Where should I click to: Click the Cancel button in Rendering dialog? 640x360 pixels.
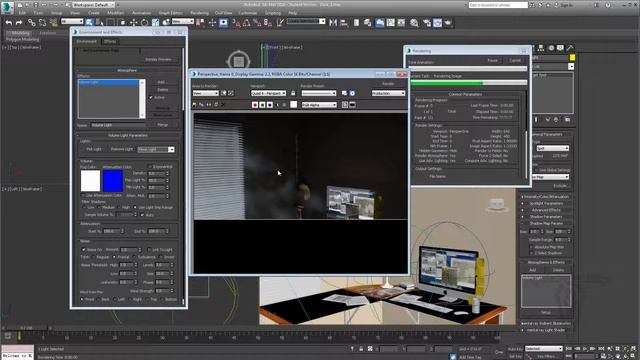coord(515,60)
